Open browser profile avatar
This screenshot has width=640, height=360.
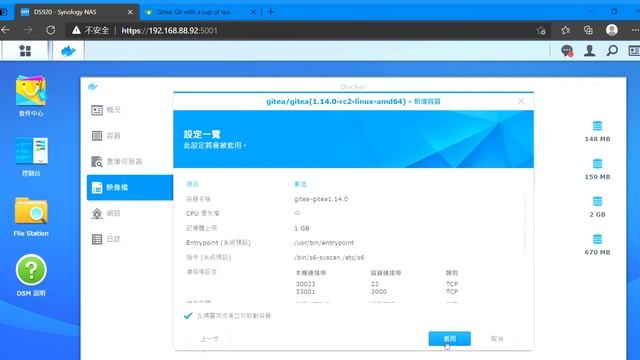611,30
